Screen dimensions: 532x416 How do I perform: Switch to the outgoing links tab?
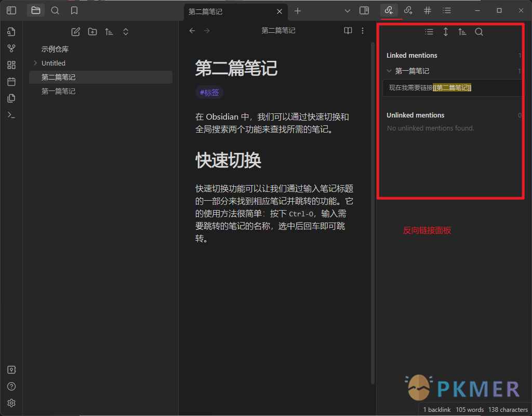[408, 10]
